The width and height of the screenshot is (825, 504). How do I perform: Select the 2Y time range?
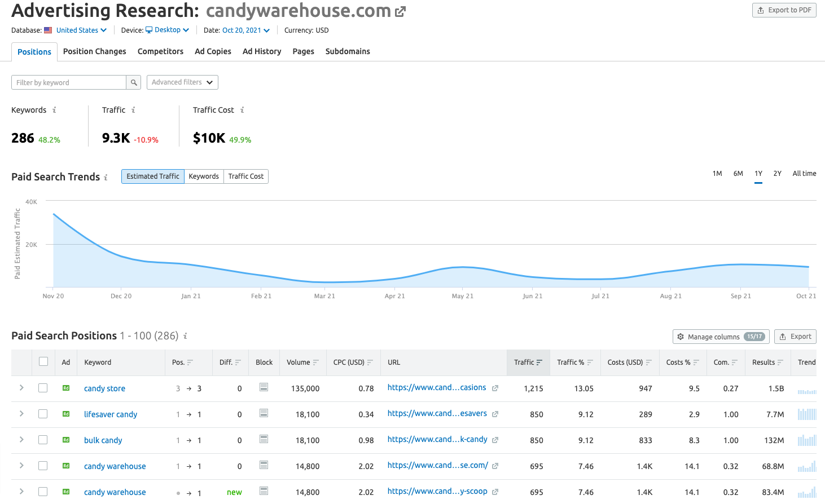[x=777, y=174]
